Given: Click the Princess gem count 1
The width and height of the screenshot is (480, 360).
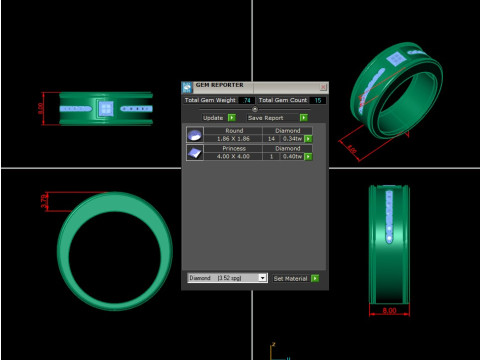Looking at the screenshot, I should [271, 156].
